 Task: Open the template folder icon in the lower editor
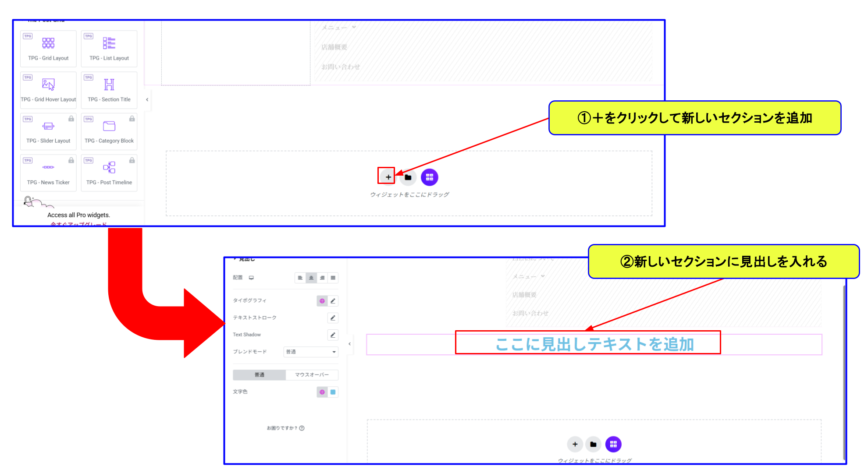pos(593,444)
